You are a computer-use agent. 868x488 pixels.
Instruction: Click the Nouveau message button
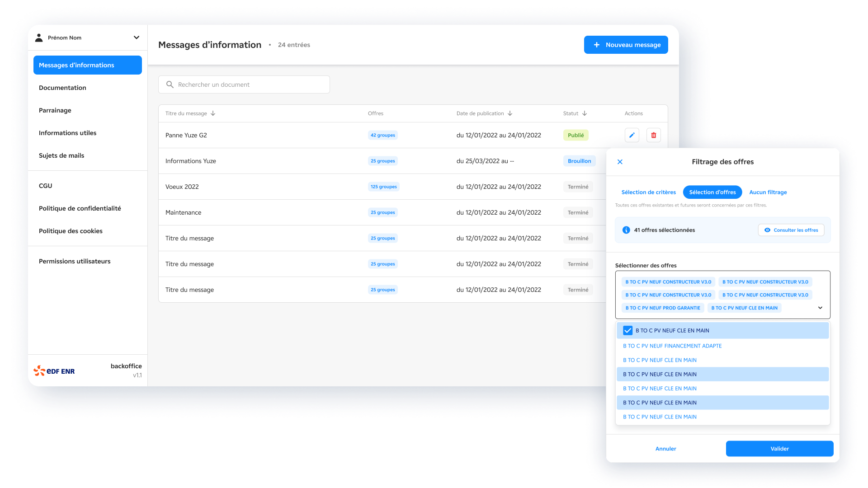coord(626,45)
